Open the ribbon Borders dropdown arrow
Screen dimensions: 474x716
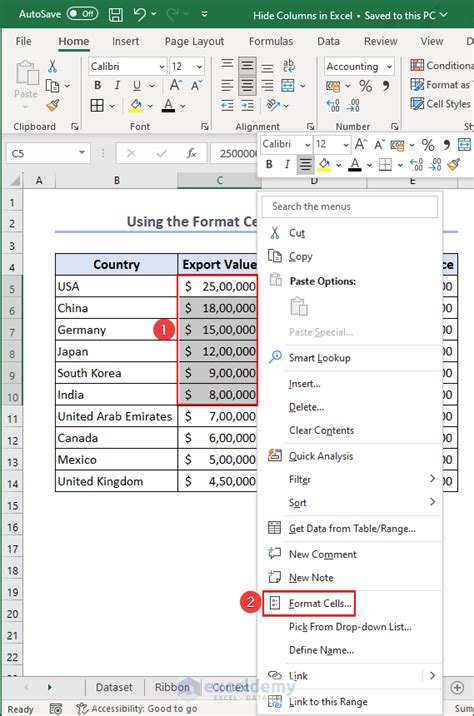click(112, 106)
